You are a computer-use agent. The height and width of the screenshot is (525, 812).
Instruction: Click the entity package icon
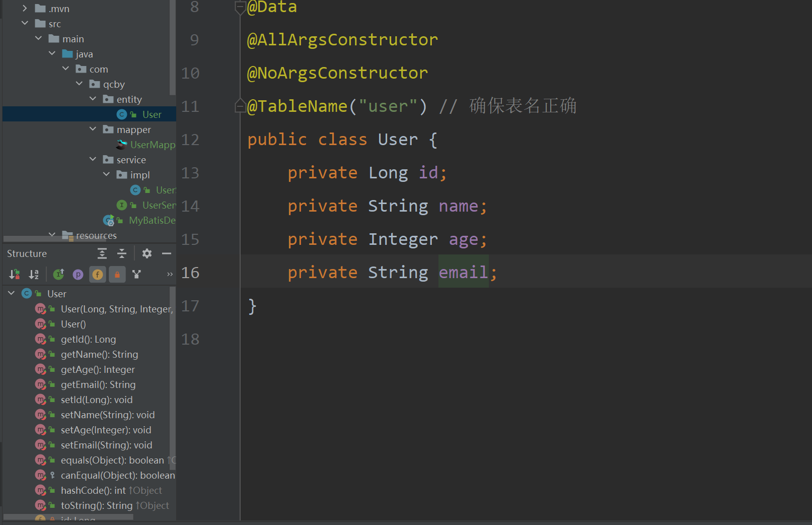tap(108, 99)
